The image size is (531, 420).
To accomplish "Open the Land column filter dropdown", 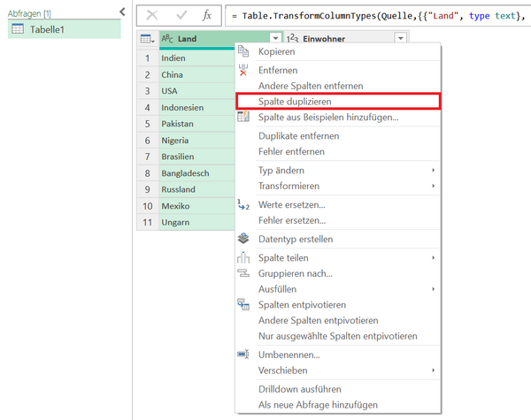I will pos(276,39).
